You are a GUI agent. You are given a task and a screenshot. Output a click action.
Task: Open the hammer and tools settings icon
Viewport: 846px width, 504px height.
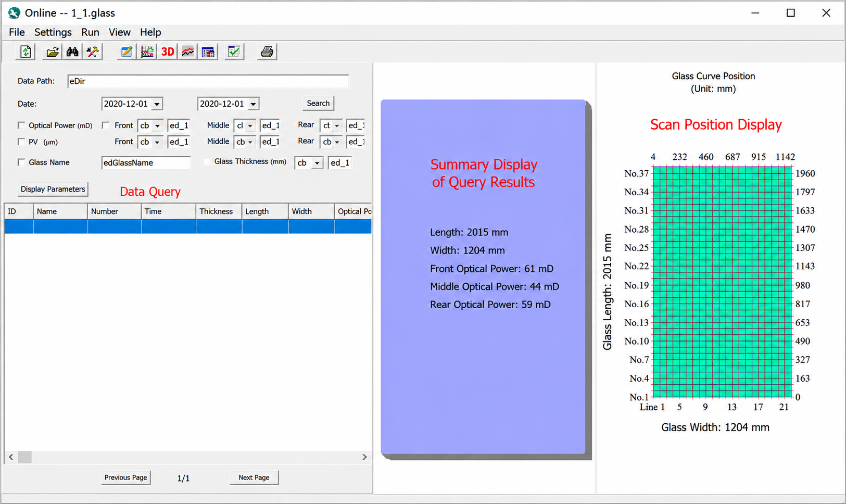click(93, 52)
